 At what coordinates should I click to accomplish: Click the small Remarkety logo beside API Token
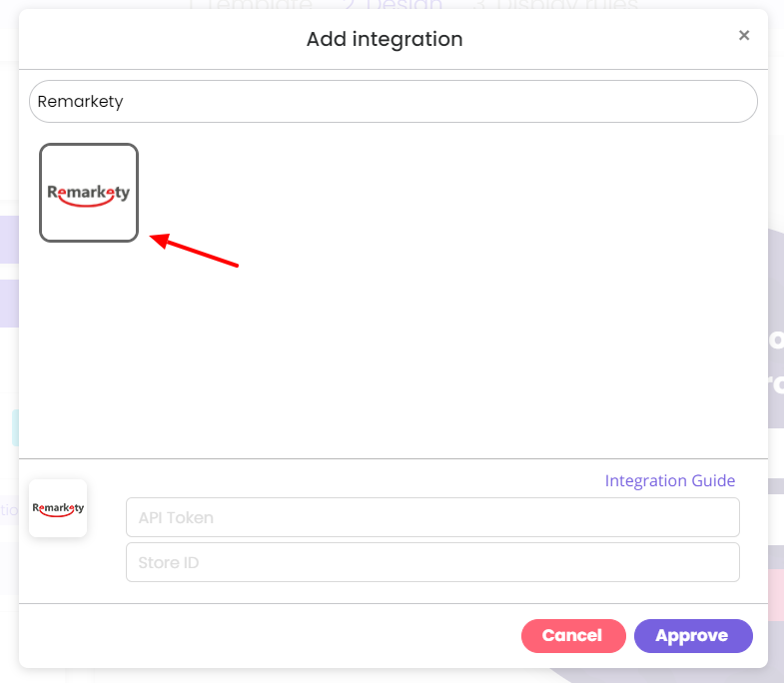pyautogui.click(x=58, y=508)
